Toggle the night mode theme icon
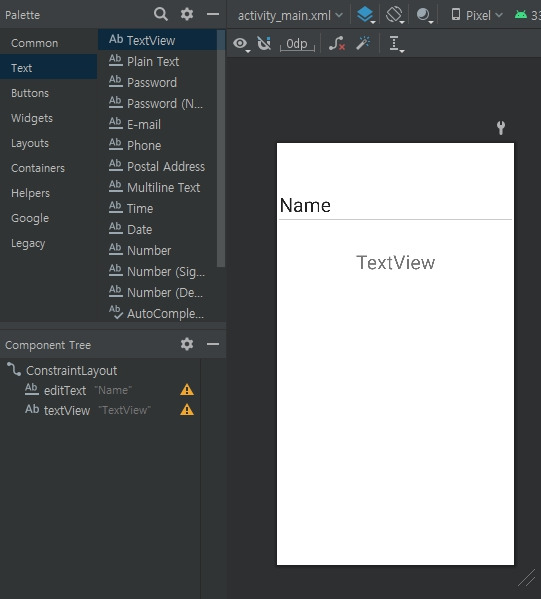This screenshot has height=599, width=541. (424, 15)
